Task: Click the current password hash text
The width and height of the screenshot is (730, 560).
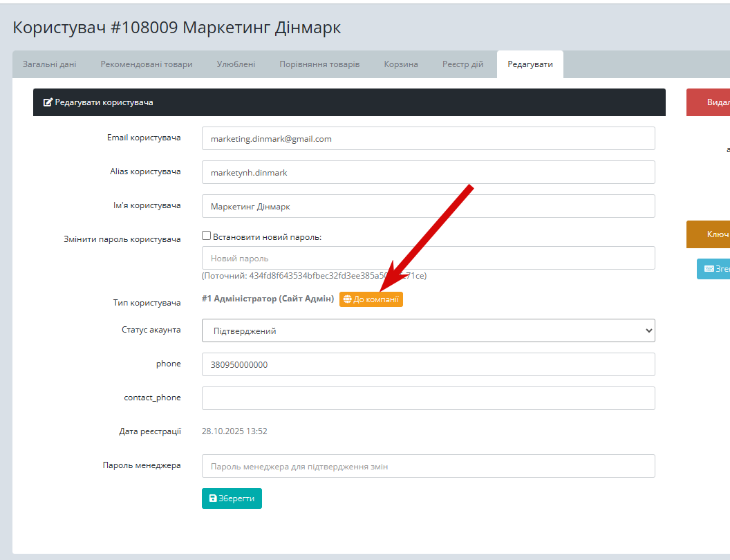Action: 315,276
